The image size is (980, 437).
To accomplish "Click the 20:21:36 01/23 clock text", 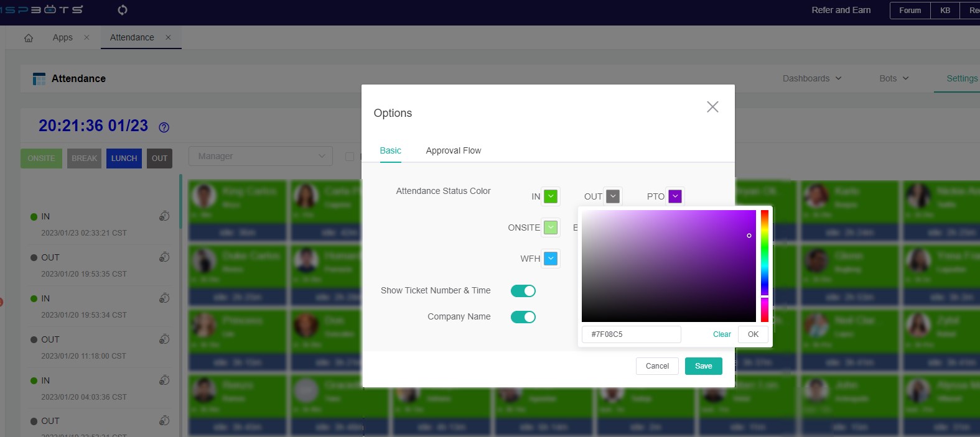I will [x=93, y=126].
